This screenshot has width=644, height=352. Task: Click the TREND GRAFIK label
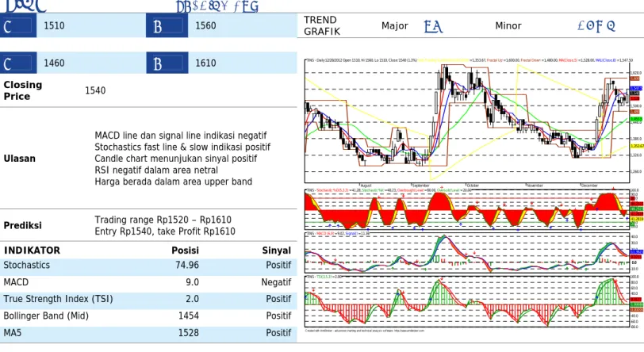[322, 26]
